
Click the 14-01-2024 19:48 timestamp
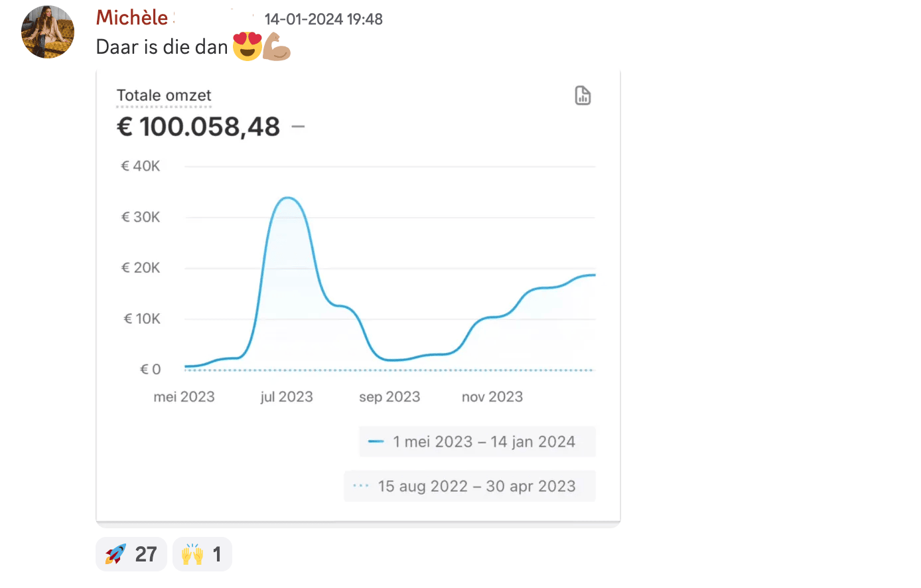[323, 19]
